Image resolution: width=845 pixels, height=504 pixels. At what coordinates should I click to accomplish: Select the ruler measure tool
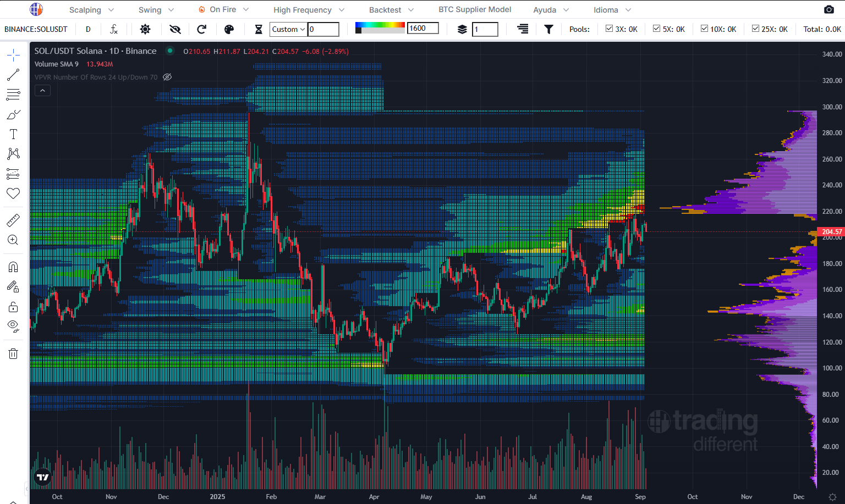pos(13,220)
